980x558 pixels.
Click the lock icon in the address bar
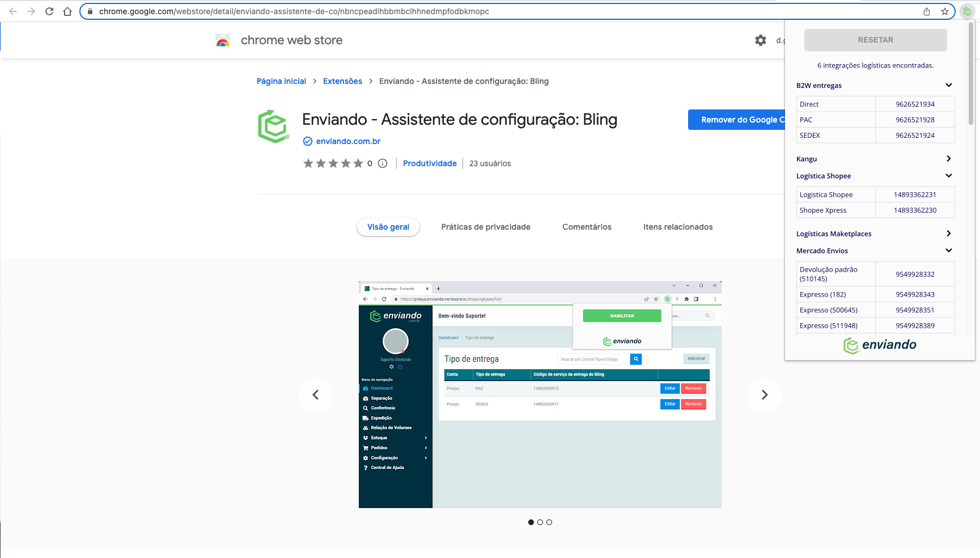pyautogui.click(x=90, y=11)
